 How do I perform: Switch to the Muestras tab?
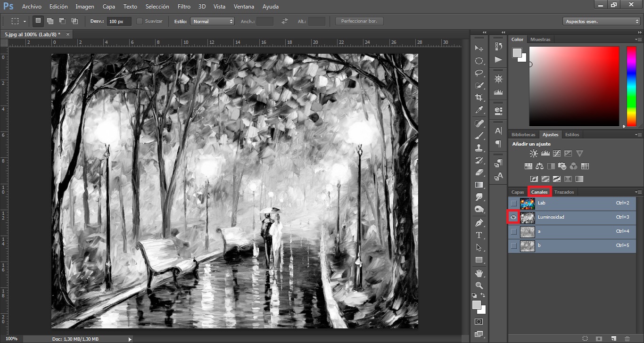540,40
